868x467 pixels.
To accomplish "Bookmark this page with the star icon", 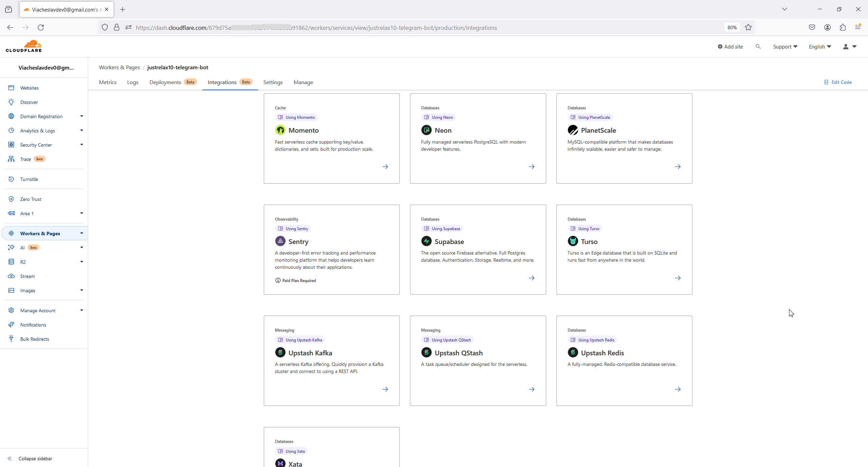I will pos(748,27).
